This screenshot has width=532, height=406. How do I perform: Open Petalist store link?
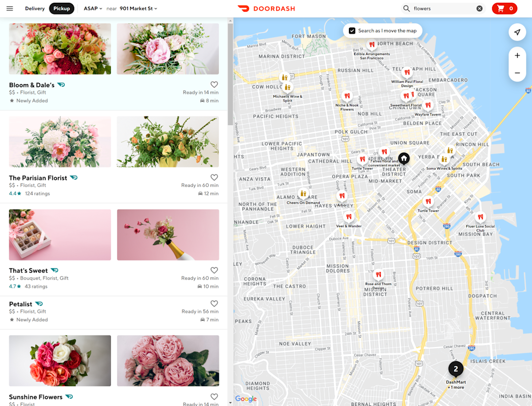[20, 304]
